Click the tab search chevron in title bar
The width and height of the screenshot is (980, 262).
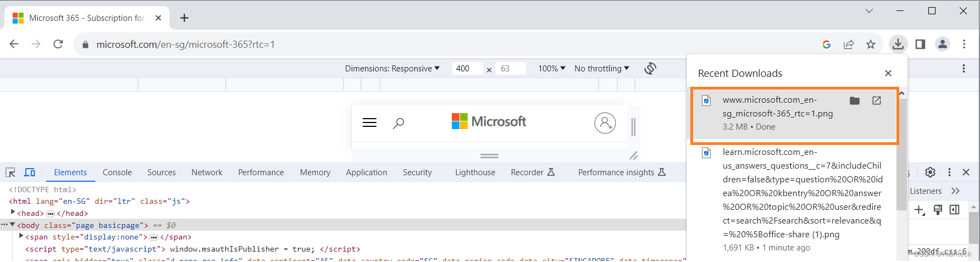pos(869,11)
